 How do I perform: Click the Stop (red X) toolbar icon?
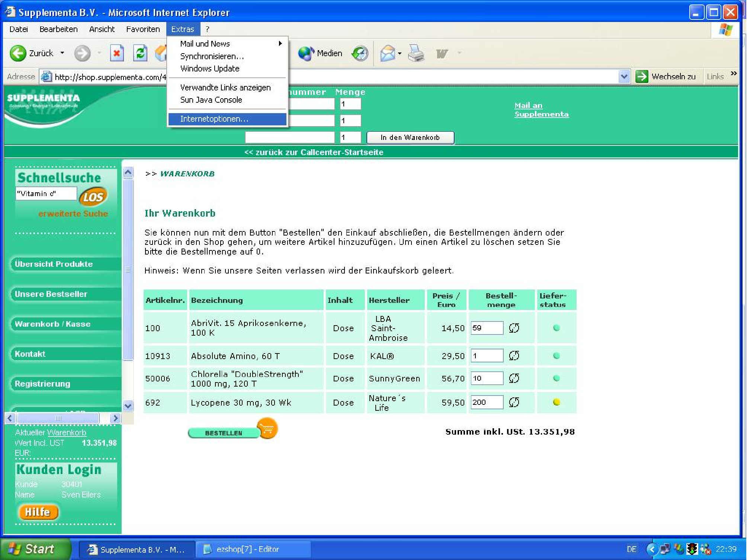click(117, 54)
